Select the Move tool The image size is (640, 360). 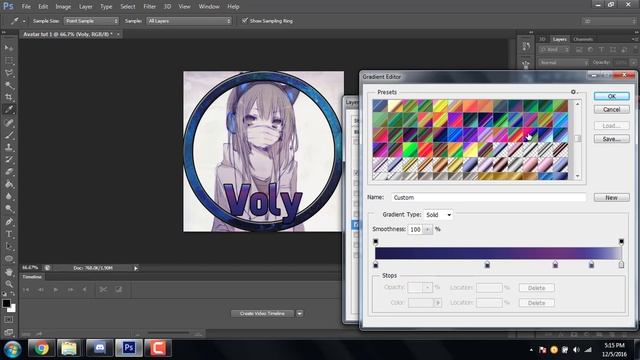[x=9, y=48]
